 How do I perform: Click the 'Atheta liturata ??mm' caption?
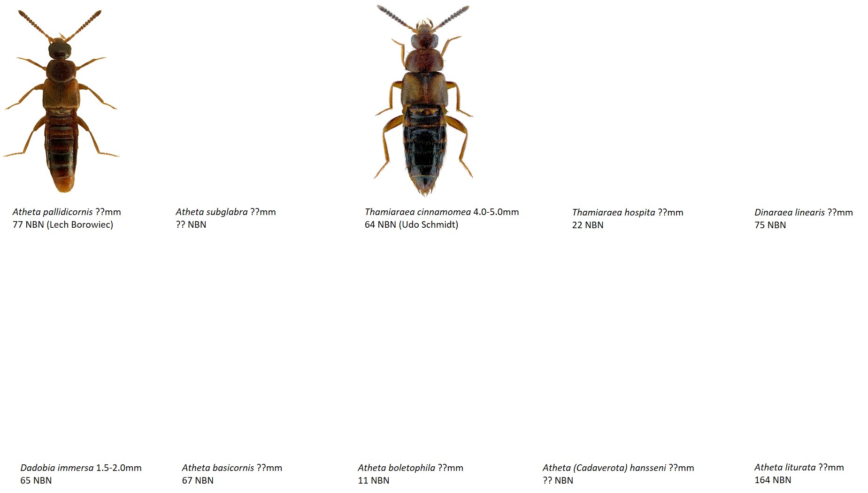click(799, 467)
